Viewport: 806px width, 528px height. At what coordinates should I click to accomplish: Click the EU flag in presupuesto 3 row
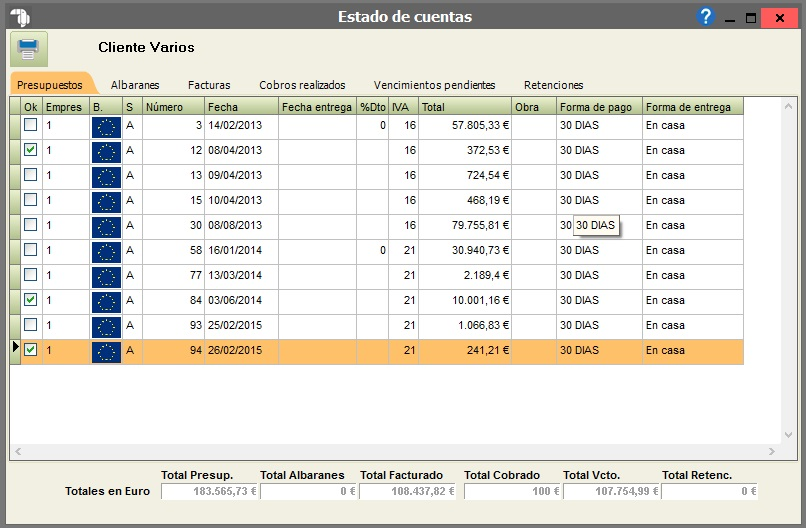click(x=106, y=127)
